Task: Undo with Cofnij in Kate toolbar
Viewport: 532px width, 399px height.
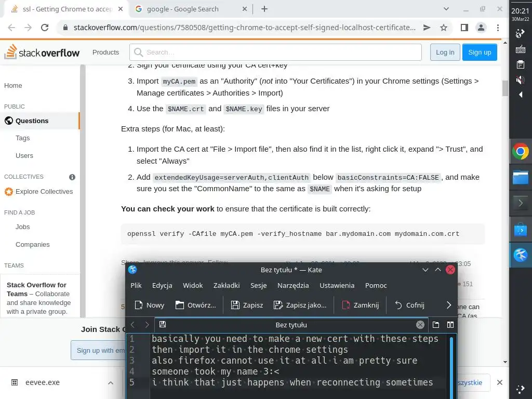Action: pyautogui.click(x=409, y=305)
